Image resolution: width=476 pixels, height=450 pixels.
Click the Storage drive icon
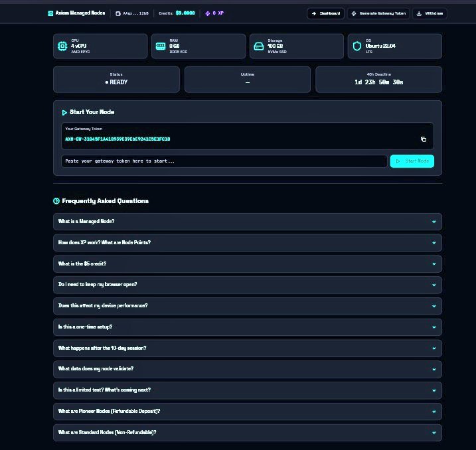click(259, 46)
